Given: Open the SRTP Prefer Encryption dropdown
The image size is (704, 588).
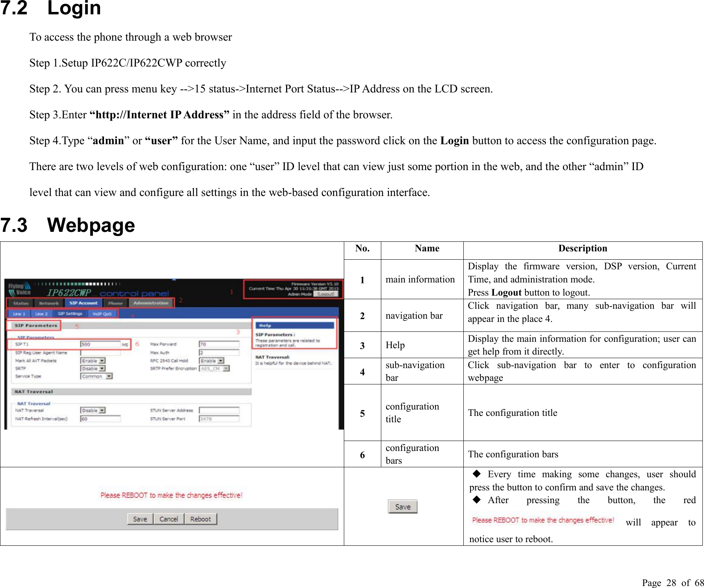Looking at the screenshot, I should tap(215, 368).
